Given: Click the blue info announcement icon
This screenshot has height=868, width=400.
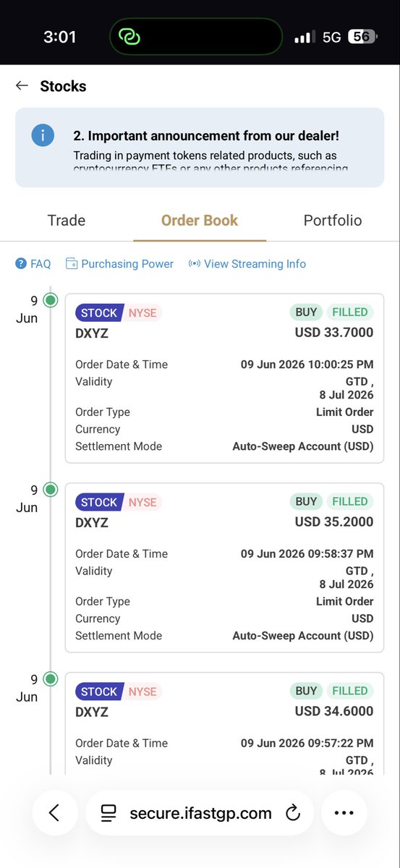Looking at the screenshot, I should coord(43,135).
